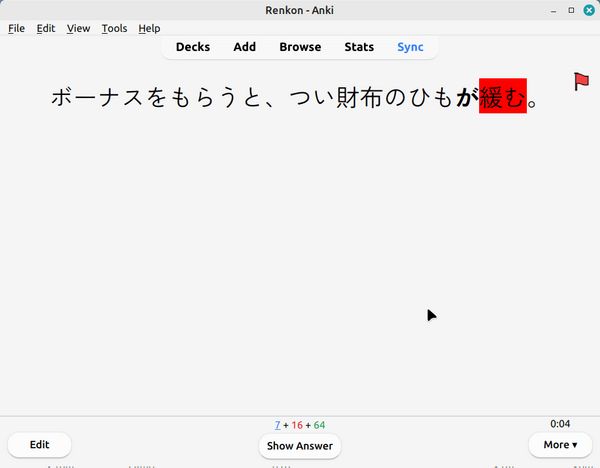Image resolution: width=600 pixels, height=468 pixels.
Task: Click the card timer 0:04
Action: [560, 424]
